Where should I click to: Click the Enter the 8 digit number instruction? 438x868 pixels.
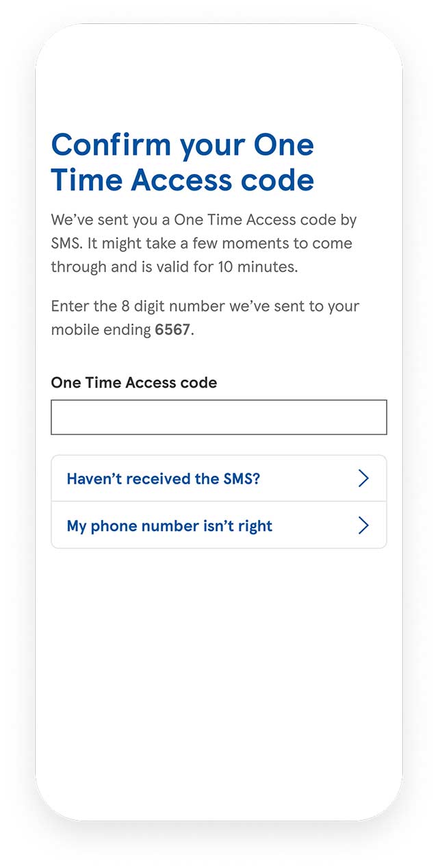click(x=205, y=318)
